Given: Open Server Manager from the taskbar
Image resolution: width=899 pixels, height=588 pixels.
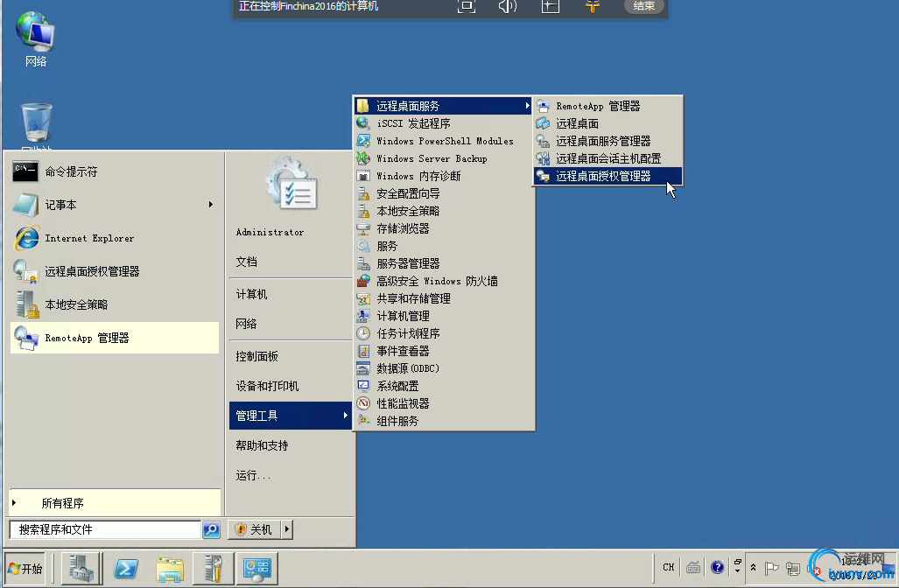Looking at the screenshot, I should pyautogui.click(x=81, y=569).
